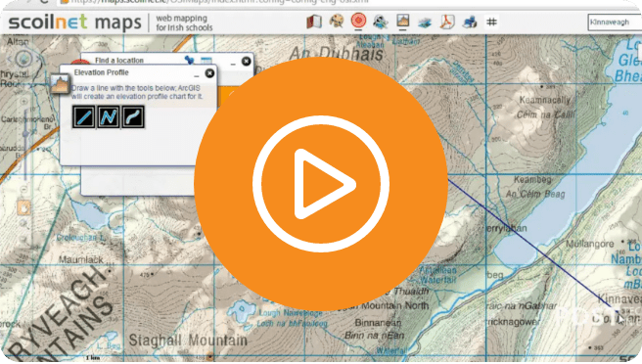Pan the map left with compass arrow
Image resolution: width=642 pixels, height=364 pixels.
tap(10, 60)
